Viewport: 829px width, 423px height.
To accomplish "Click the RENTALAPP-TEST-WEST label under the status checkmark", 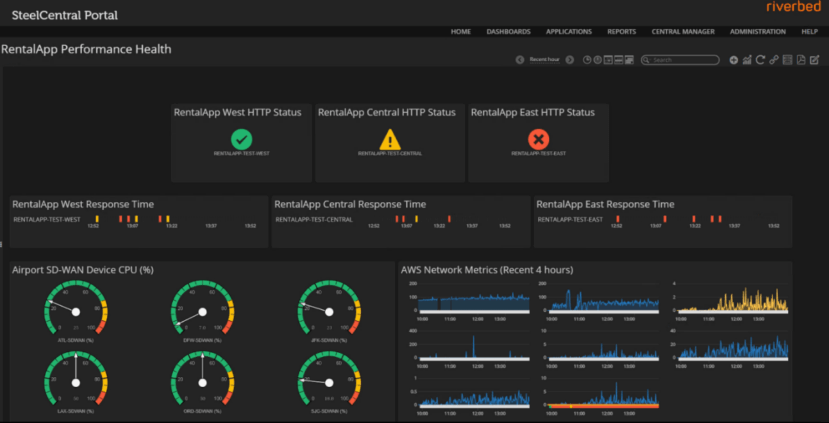I will 242,154.
